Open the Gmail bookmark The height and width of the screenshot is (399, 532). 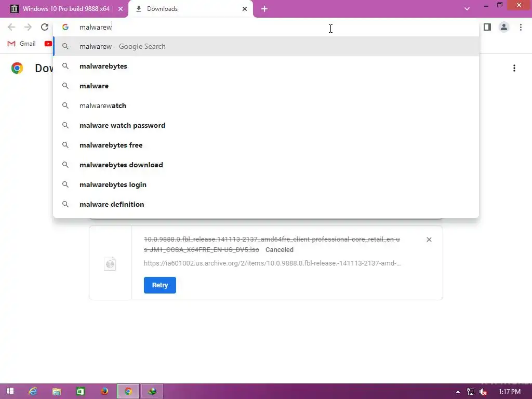(x=21, y=44)
